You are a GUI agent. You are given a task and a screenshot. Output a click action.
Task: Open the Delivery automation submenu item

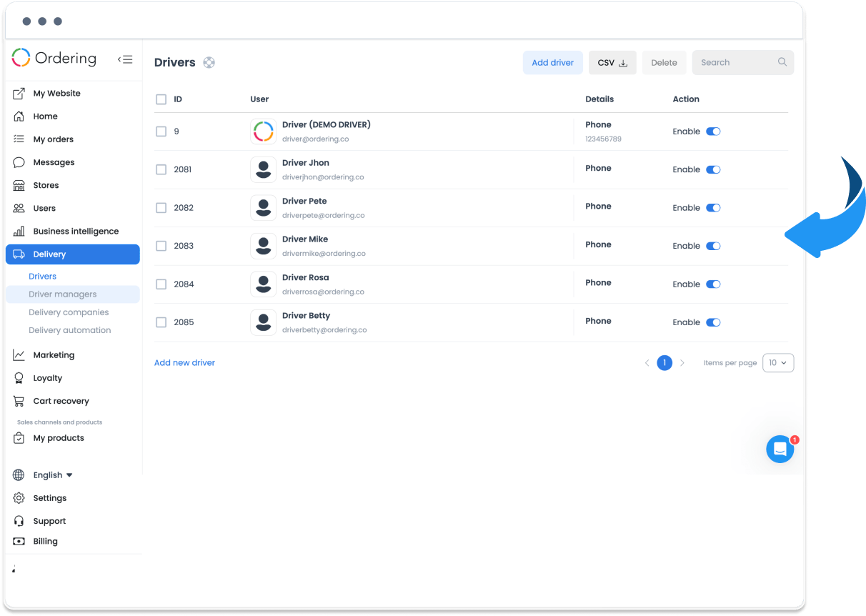pos(70,330)
